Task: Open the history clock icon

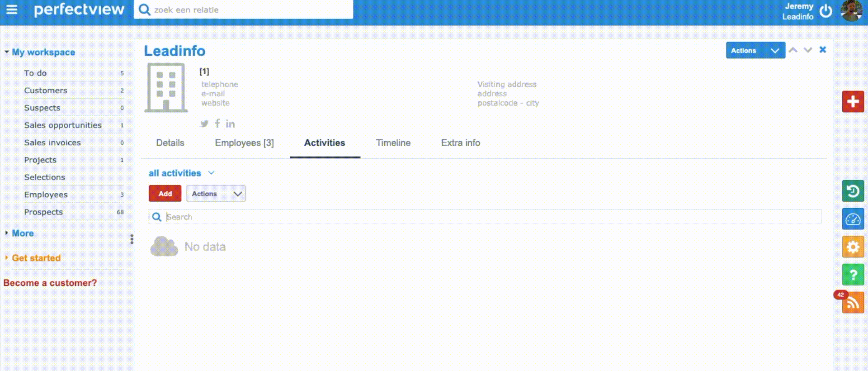Action: click(853, 191)
